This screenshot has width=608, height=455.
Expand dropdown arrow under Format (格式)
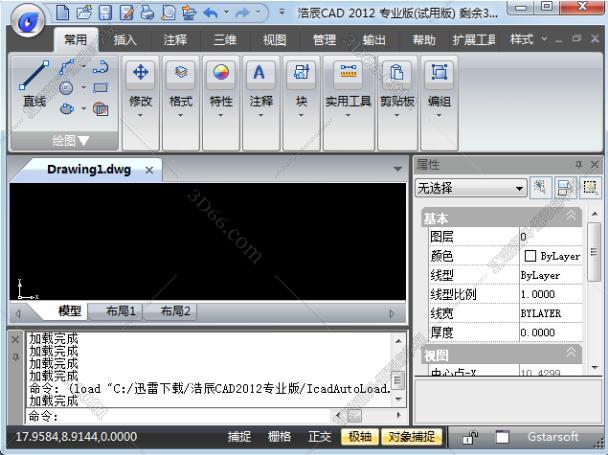tap(180, 115)
